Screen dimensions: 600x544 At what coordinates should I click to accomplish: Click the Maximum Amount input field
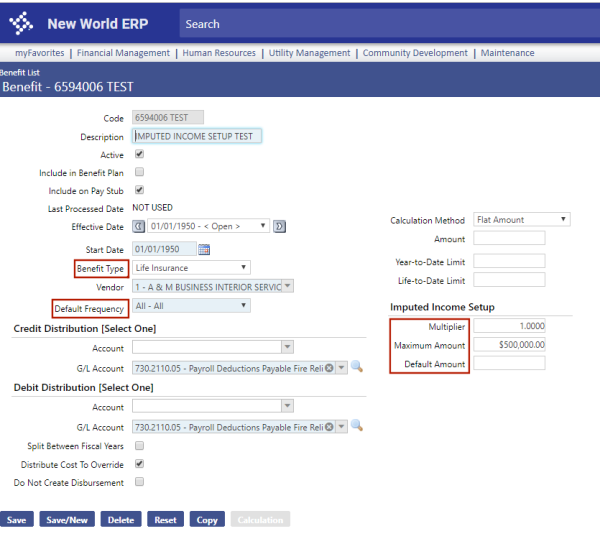pyautogui.click(x=509, y=345)
